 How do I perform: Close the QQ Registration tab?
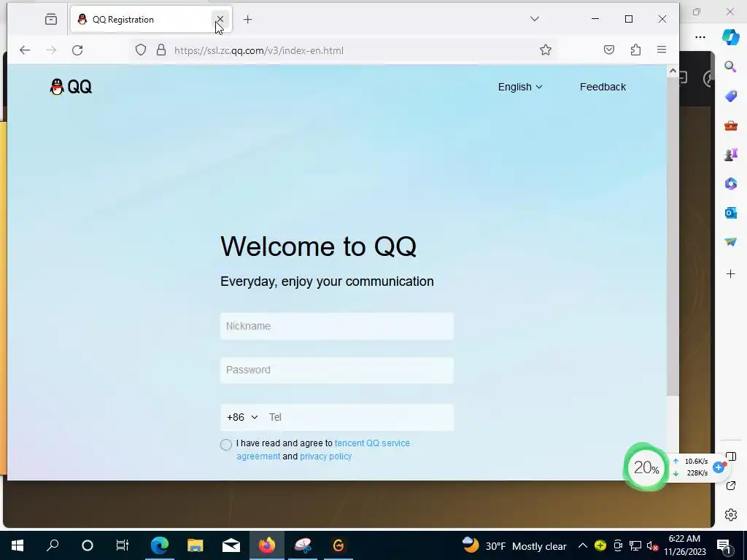pos(220,20)
